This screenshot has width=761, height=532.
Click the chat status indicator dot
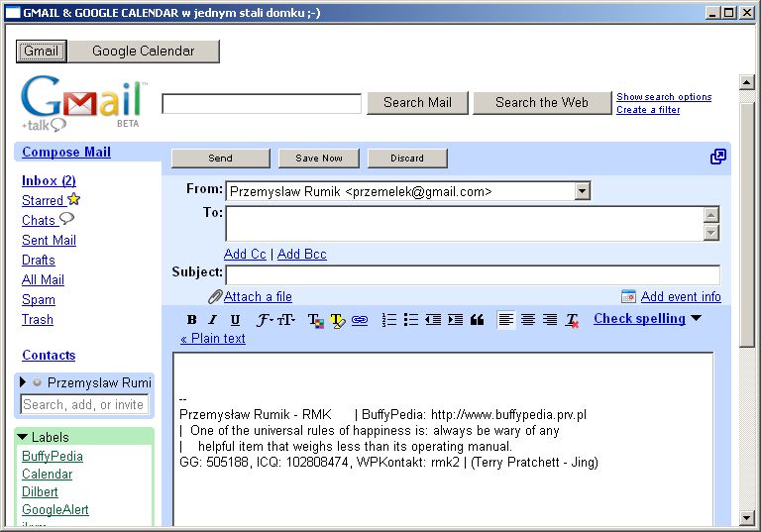tap(37, 382)
